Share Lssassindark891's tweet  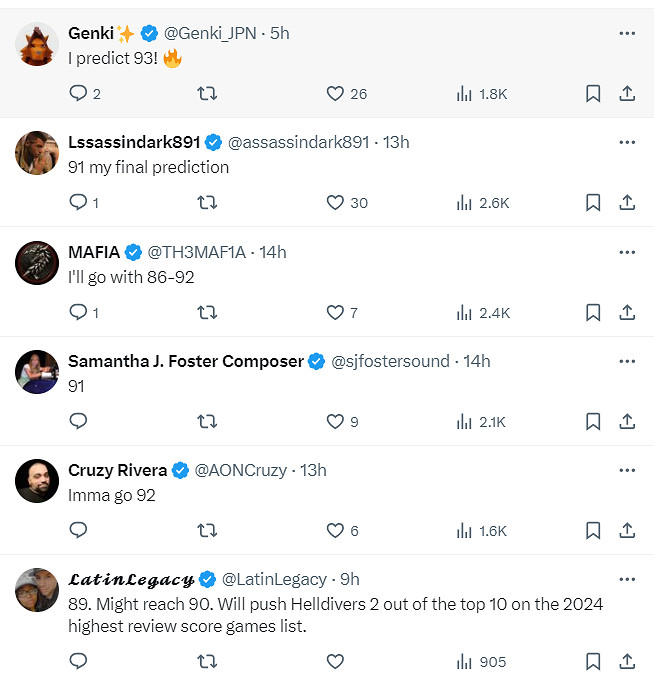(627, 202)
